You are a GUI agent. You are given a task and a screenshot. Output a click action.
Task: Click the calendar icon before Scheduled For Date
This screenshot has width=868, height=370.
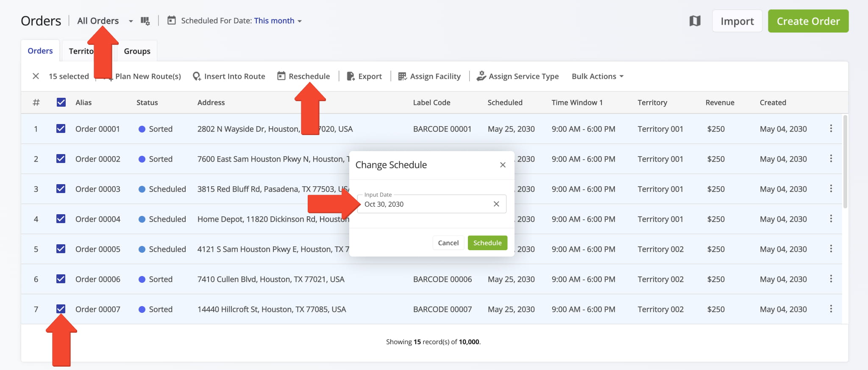point(171,20)
